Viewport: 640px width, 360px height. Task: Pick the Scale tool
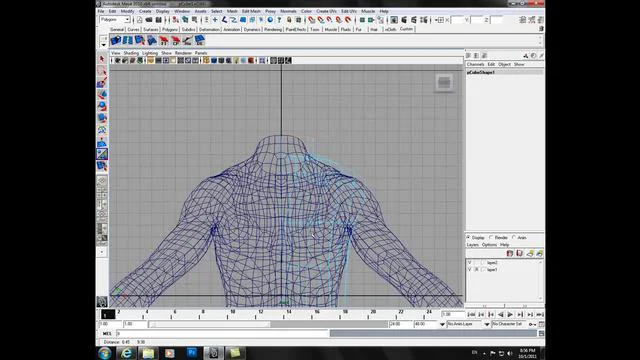(102, 118)
